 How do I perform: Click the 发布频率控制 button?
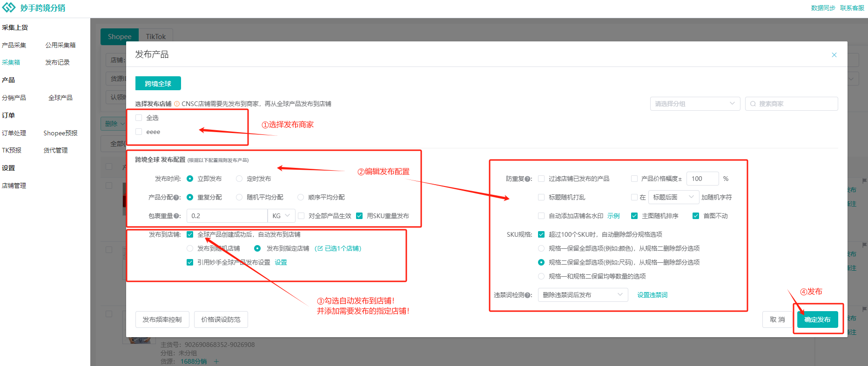coord(162,319)
